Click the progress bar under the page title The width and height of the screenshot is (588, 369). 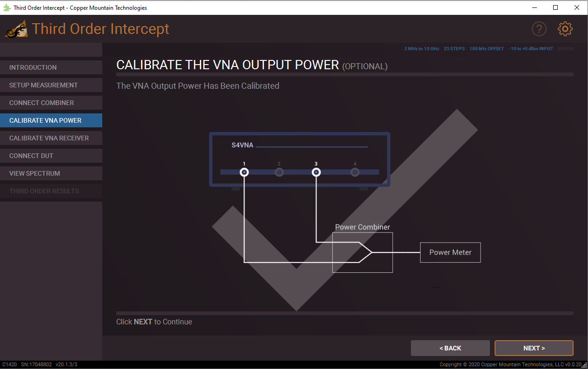click(345, 74)
